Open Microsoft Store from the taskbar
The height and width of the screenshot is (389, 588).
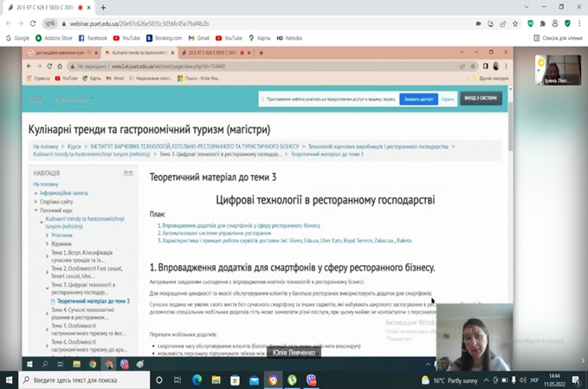[236, 380]
